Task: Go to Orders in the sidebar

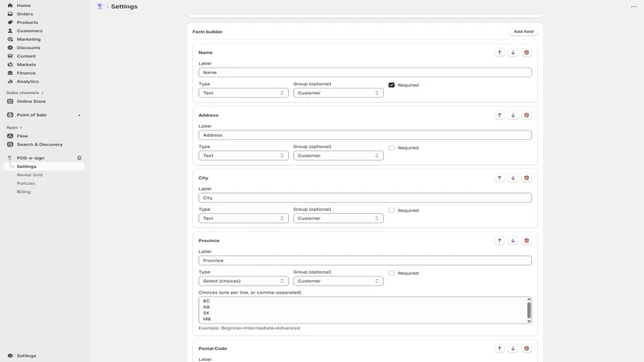Action: click(x=25, y=14)
